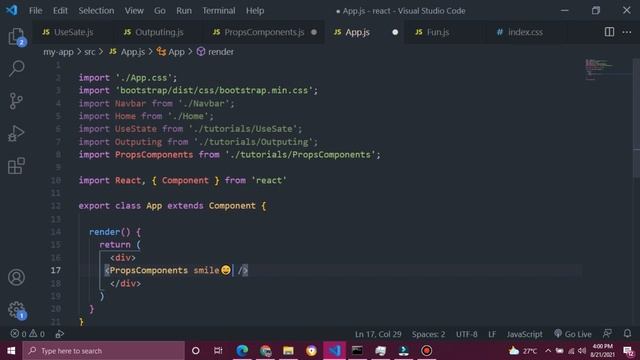Open Task View on the taskbar

coord(218,351)
